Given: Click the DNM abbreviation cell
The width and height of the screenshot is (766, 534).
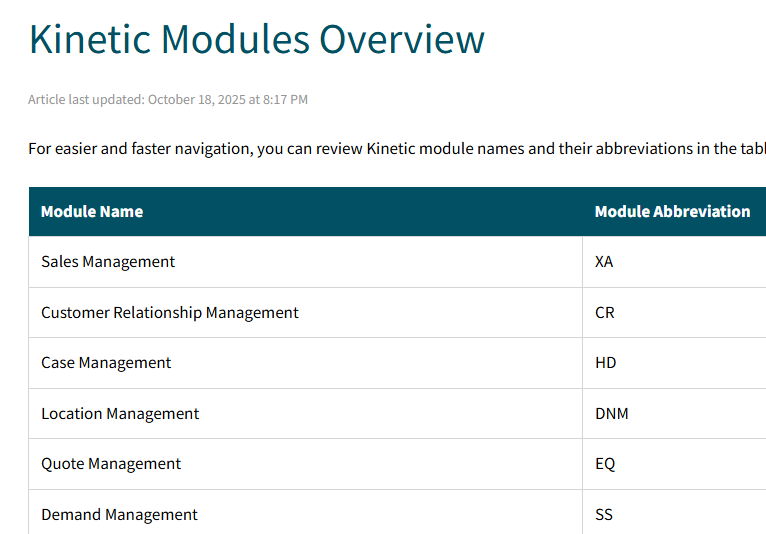Looking at the screenshot, I should pyautogui.click(x=612, y=414).
